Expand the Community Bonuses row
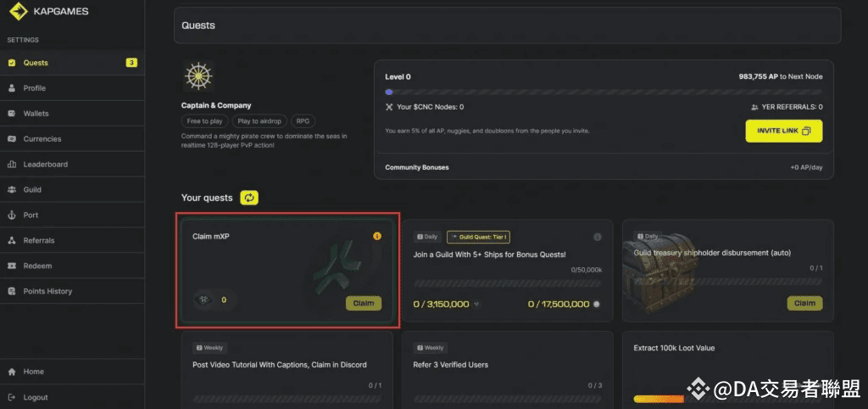 point(604,167)
